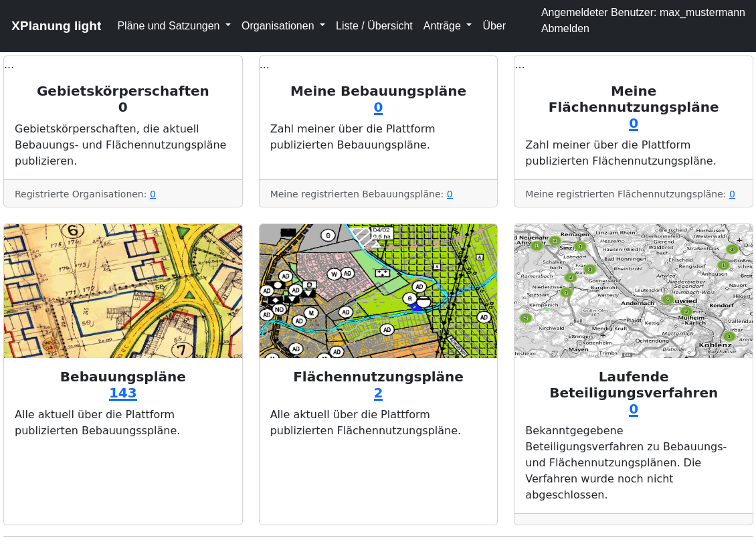This screenshot has height=544, width=756.
Task: Click the green "2" cluster marker near Remagen
Action: pos(555,241)
